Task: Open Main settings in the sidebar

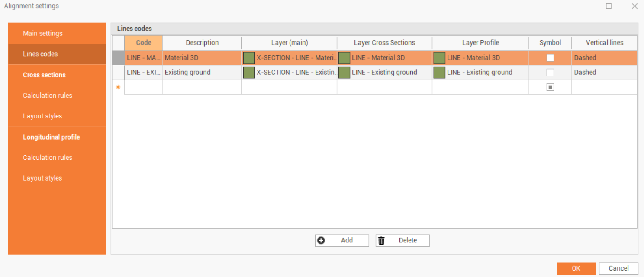Action: (x=43, y=33)
